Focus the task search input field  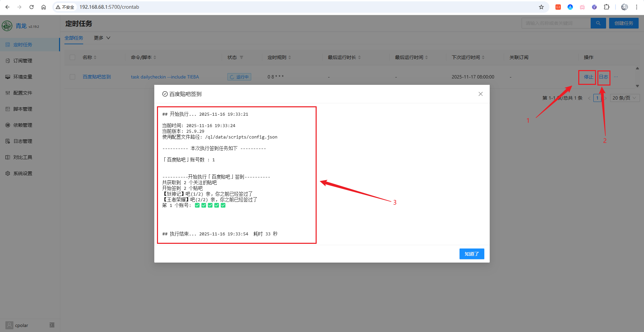[x=556, y=23]
